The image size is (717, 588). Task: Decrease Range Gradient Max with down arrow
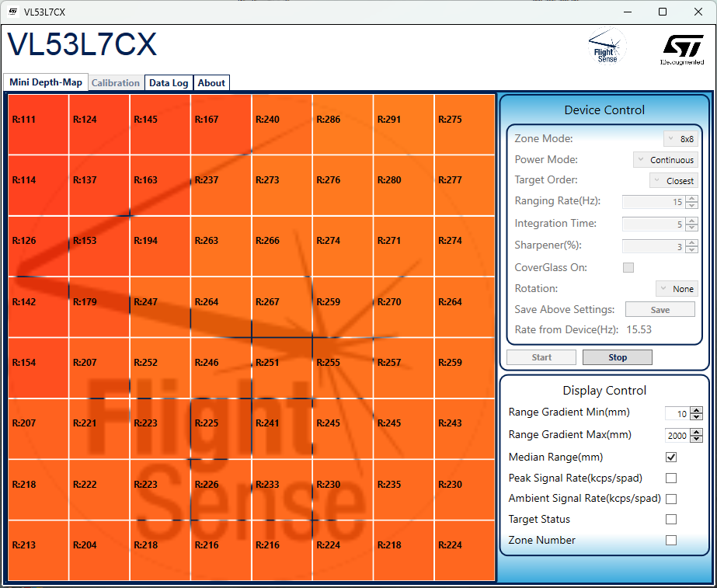[696, 439]
